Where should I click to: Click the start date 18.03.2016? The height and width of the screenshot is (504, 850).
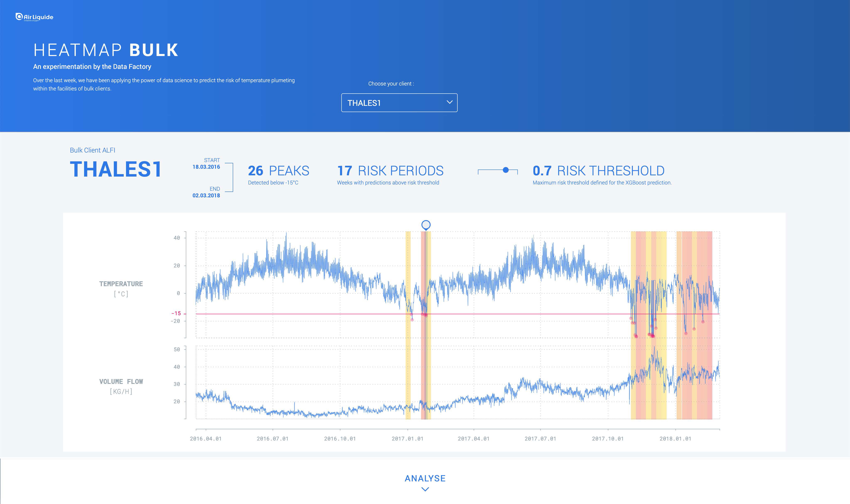(x=206, y=167)
